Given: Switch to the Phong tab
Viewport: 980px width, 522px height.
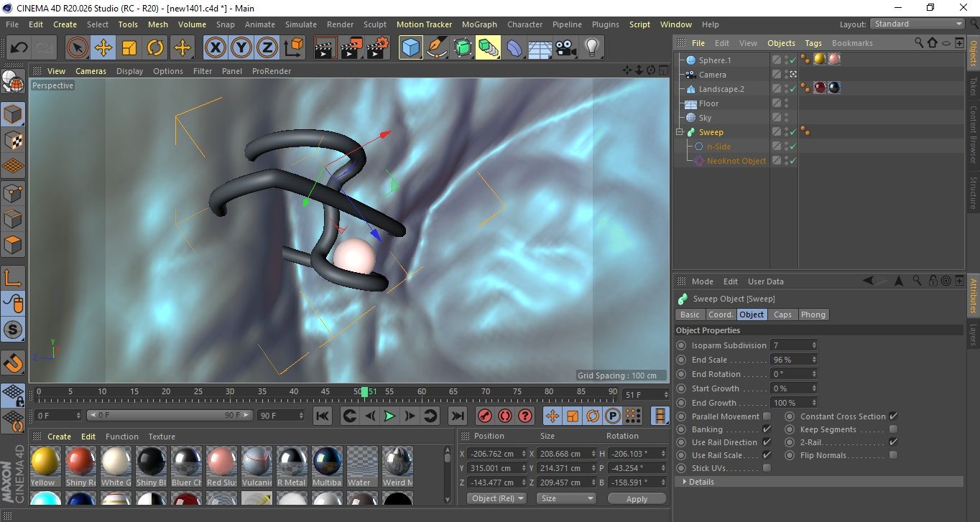Looking at the screenshot, I should pyautogui.click(x=813, y=314).
